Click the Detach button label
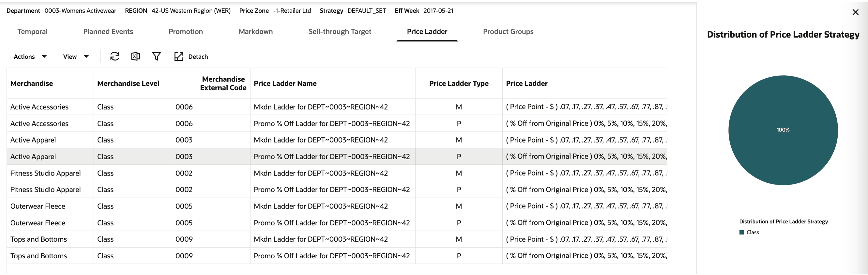This screenshot has width=868, height=275. [x=198, y=57]
